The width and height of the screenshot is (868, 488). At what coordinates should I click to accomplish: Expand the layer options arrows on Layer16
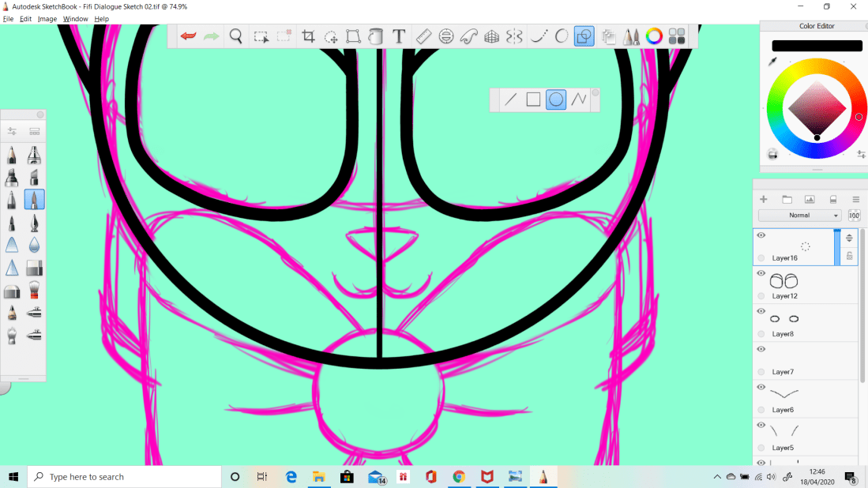click(848, 237)
